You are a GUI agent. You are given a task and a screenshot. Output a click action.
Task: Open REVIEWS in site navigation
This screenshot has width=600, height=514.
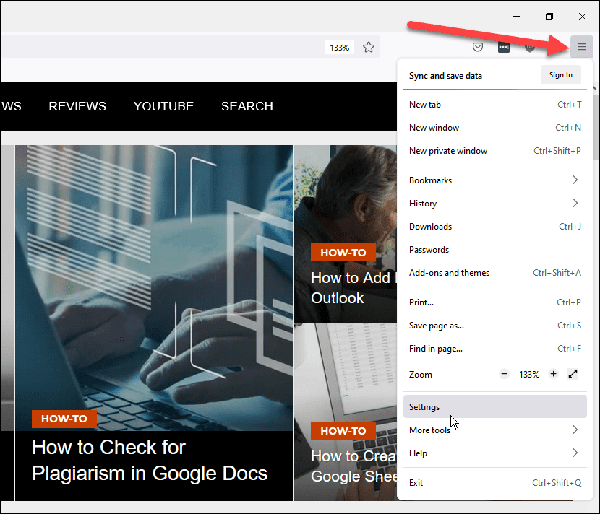click(77, 106)
